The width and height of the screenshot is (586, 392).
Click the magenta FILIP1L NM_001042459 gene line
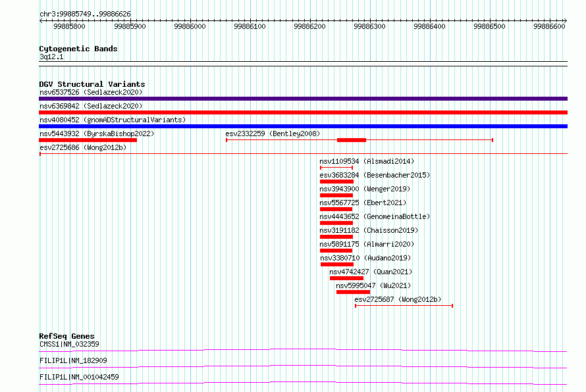pyautogui.click(x=303, y=383)
